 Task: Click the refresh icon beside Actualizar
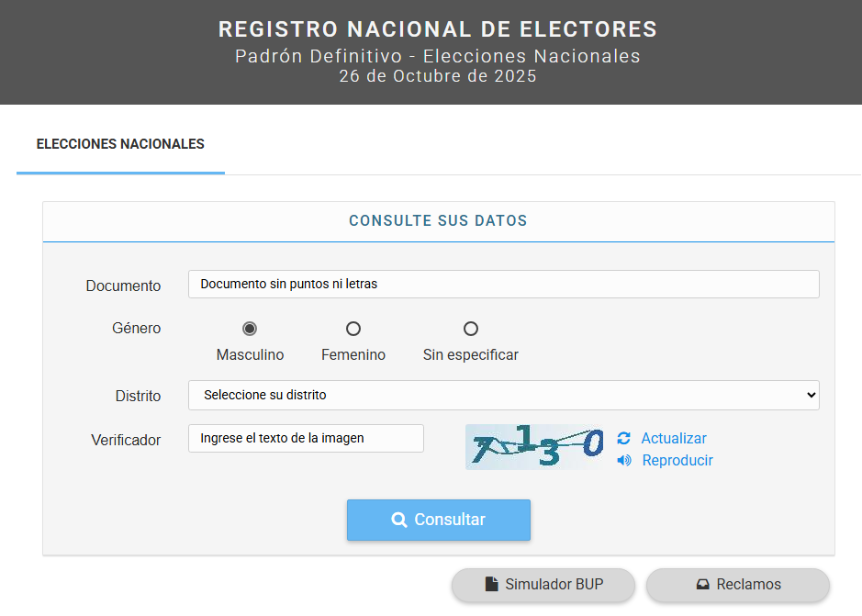624,439
